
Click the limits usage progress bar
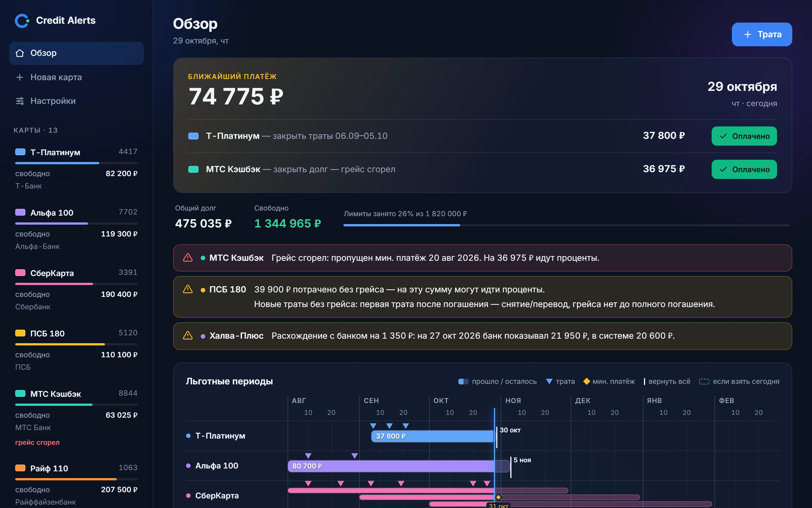566,225
